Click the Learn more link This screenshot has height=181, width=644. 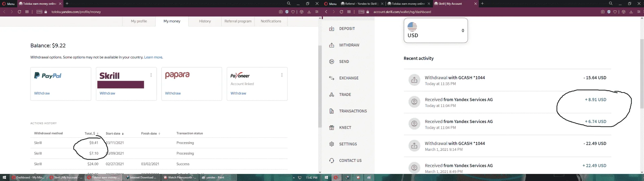pyautogui.click(x=153, y=57)
